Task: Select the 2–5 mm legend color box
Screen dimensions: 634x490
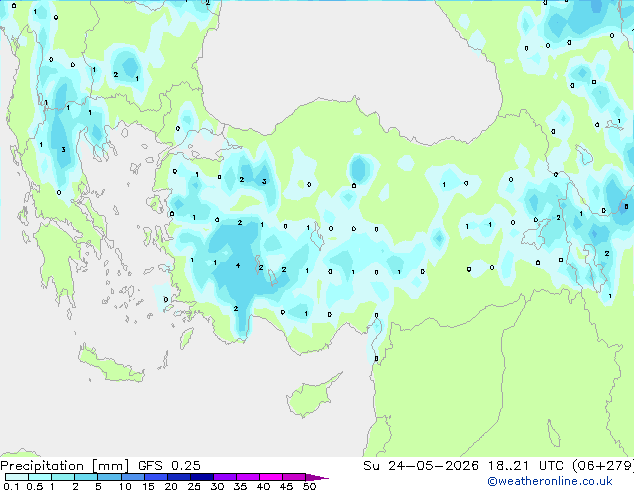Action: click(x=86, y=477)
